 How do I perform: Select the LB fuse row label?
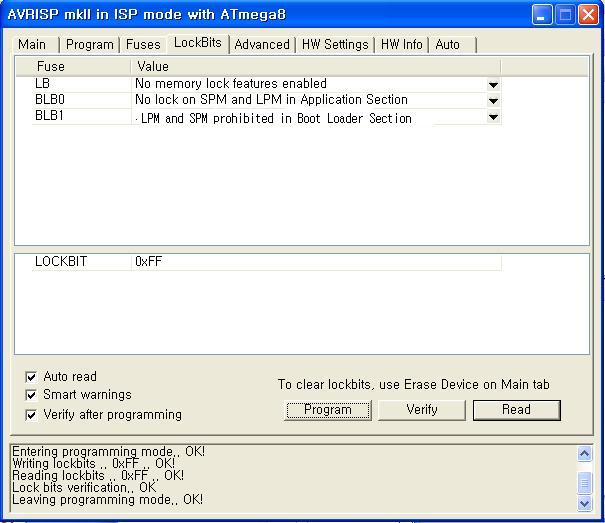pos(42,83)
